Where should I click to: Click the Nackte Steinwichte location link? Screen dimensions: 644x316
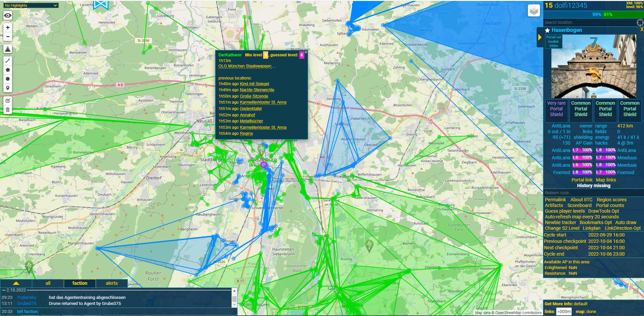(x=257, y=90)
